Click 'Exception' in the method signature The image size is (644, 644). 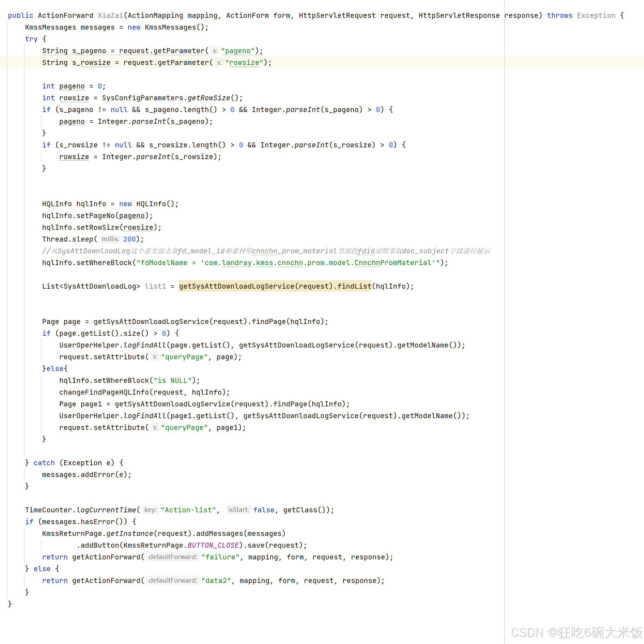(596, 15)
